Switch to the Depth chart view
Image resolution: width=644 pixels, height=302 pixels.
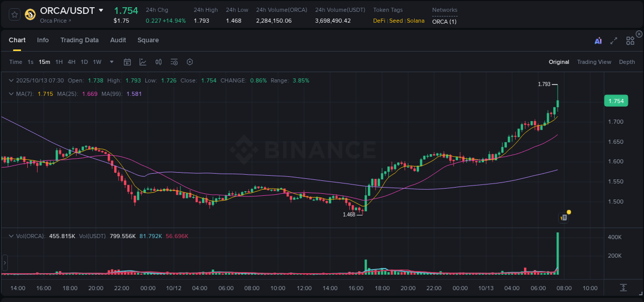[626, 62]
